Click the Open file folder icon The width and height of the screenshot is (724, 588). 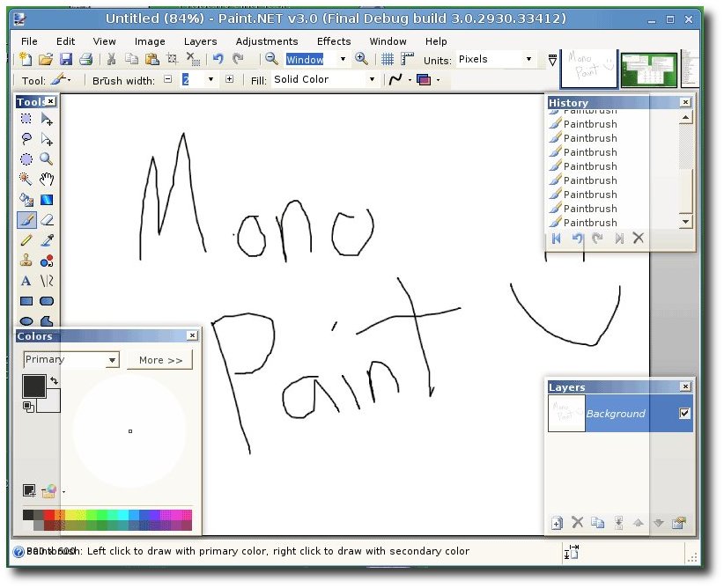tap(45, 59)
